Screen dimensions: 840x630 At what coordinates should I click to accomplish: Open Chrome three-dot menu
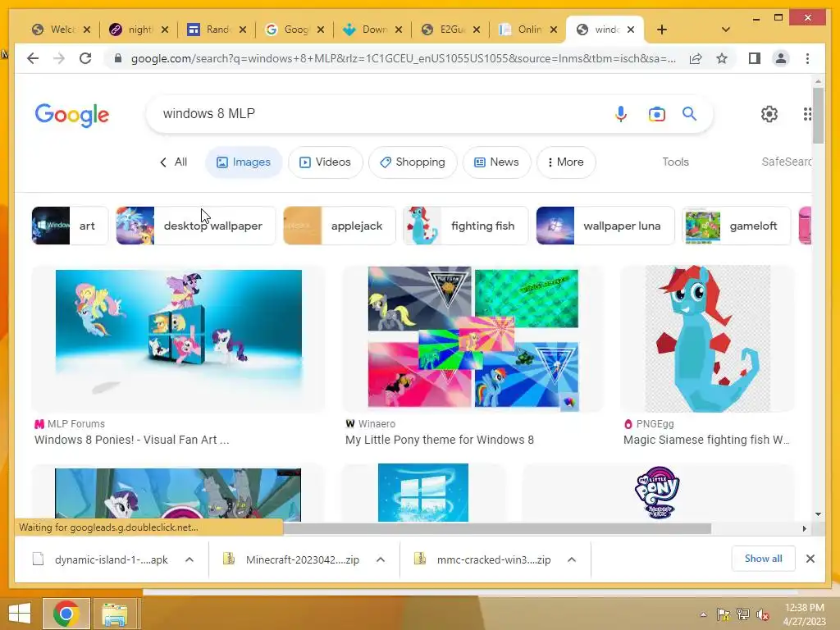[807, 58]
